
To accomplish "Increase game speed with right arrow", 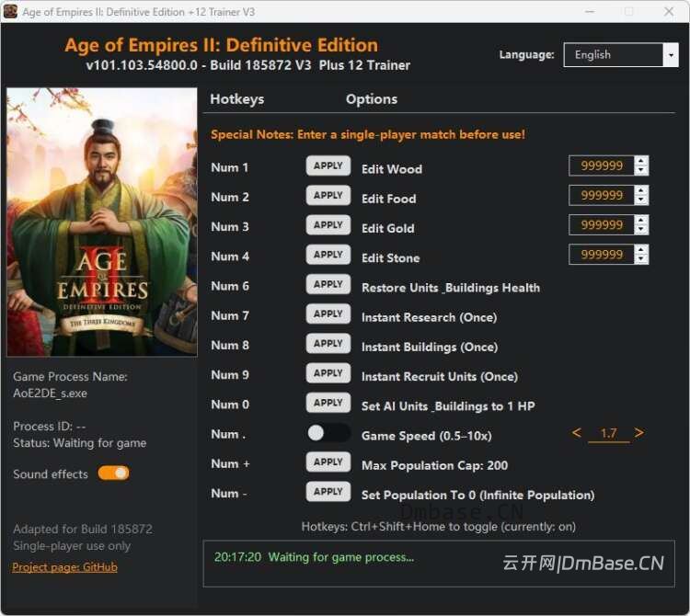I will (x=639, y=433).
